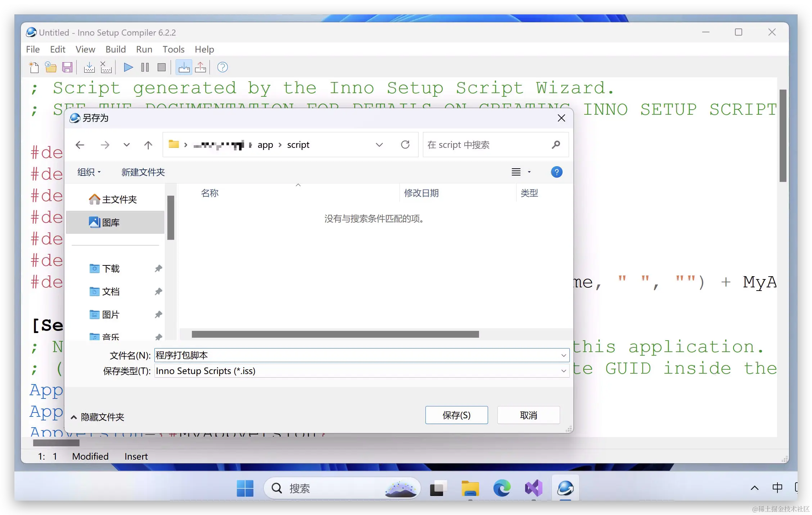Click root folder chevron in address bar
Image resolution: width=812 pixels, height=515 pixels.
pos(186,145)
